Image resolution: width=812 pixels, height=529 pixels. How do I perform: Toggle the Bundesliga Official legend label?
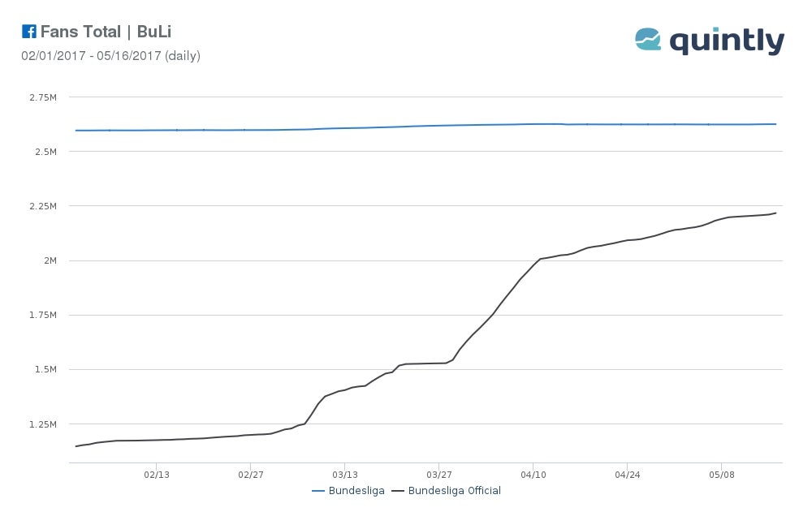454,491
